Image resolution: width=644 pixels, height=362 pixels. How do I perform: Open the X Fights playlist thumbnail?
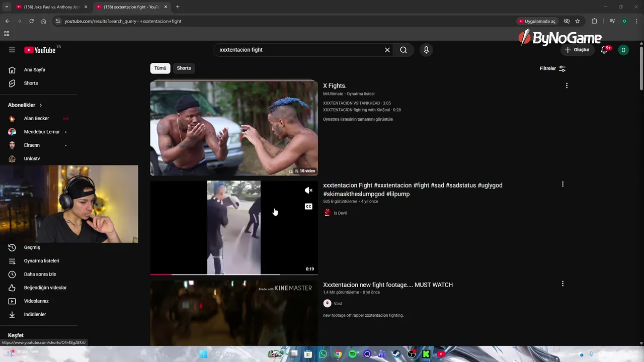pos(234,128)
